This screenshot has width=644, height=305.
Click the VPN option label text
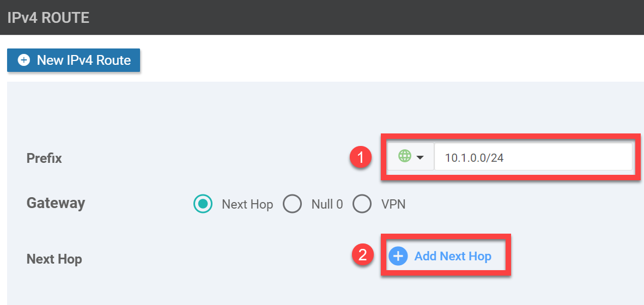(x=393, y=204)
